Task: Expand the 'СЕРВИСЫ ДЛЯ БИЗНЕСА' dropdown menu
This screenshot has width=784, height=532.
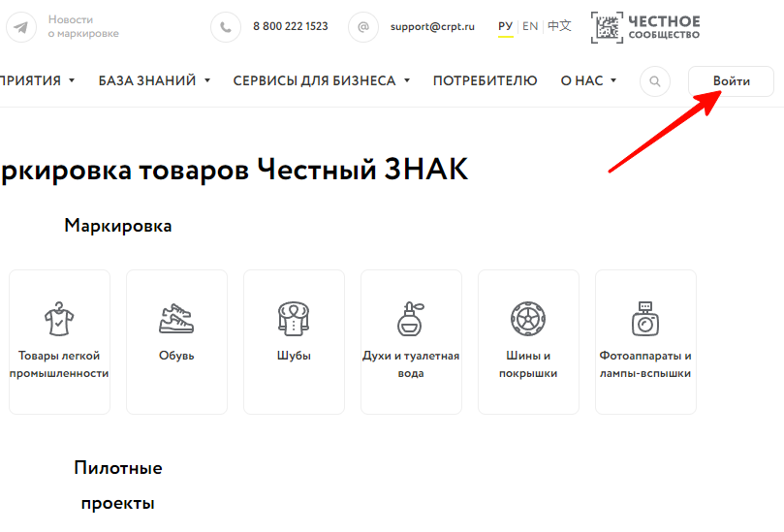Action: point(322,80)
